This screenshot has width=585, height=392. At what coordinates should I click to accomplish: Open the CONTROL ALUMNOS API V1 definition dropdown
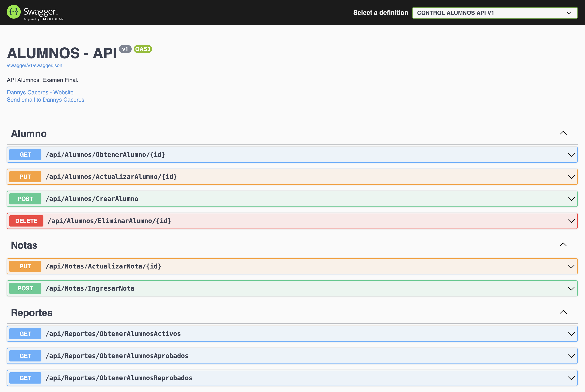495,13
